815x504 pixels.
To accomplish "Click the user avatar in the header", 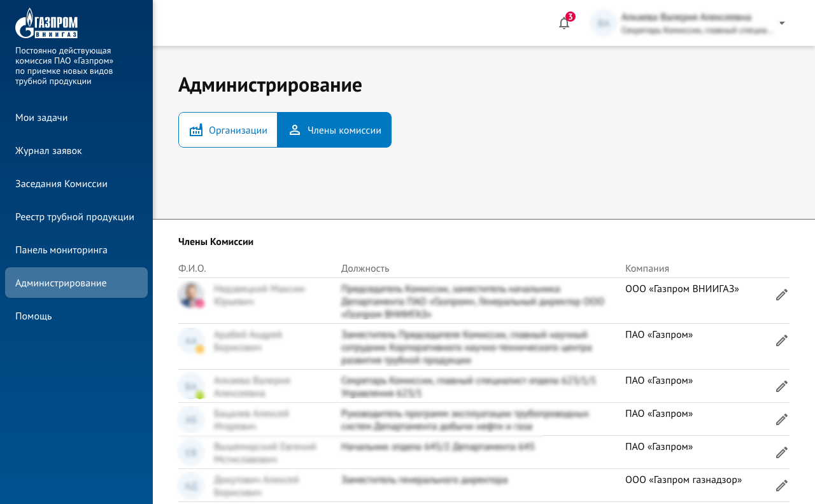I will [x=602, y=23].
